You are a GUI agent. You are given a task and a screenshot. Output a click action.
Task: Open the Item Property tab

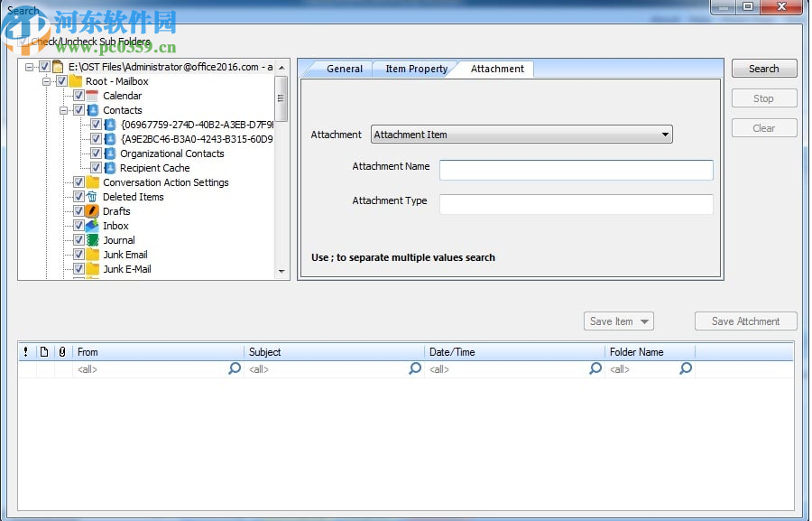click(415, 69)
